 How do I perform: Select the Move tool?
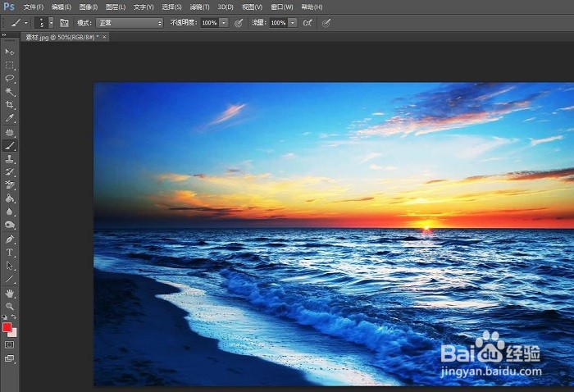[x=10, y=52]
